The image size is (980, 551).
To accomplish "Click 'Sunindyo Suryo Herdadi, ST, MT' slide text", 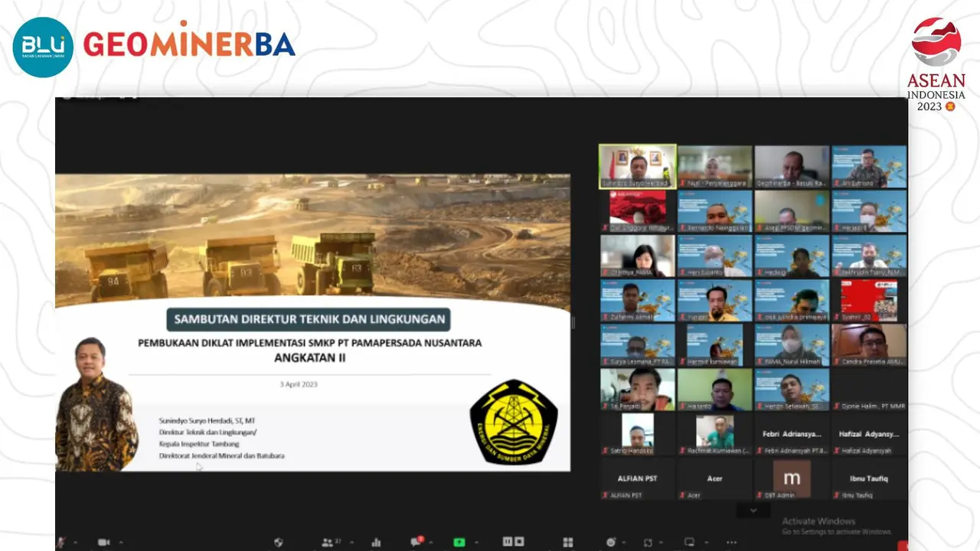I will pyautogui.click(x=207, y=420).
